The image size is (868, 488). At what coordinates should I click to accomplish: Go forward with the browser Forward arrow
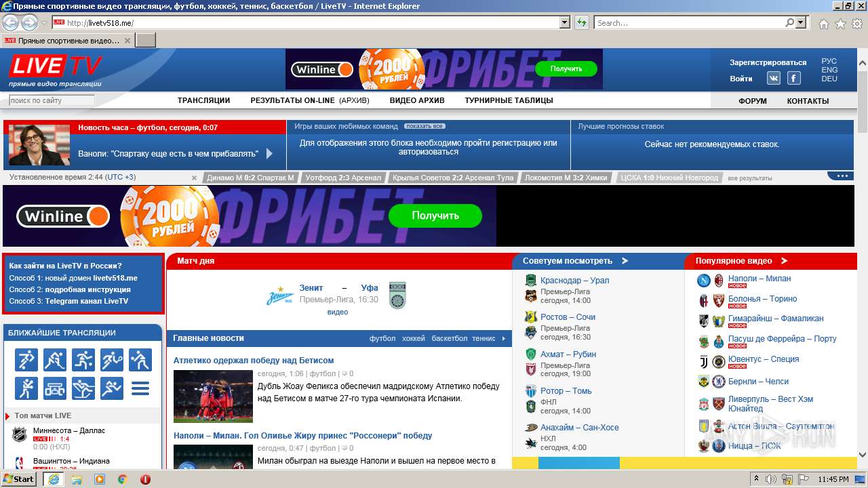[x=29, y=22]
